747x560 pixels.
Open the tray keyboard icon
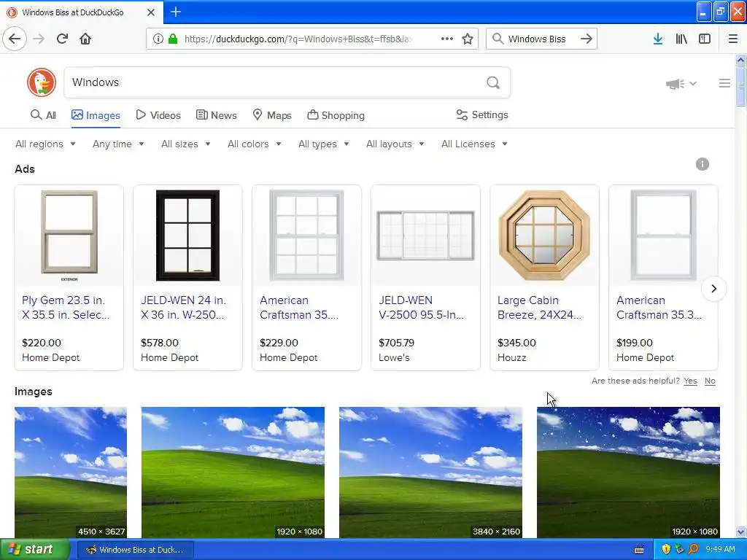tap(639, 550)
